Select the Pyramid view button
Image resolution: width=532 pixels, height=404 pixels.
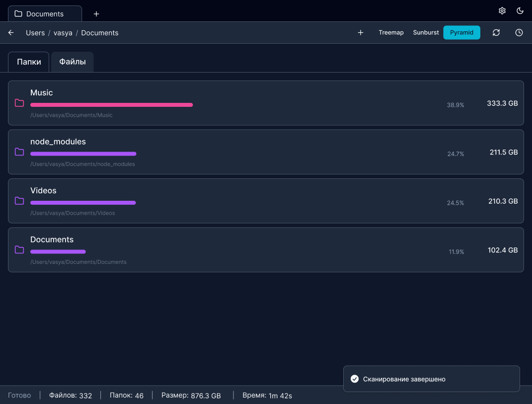tap(461, 33)
